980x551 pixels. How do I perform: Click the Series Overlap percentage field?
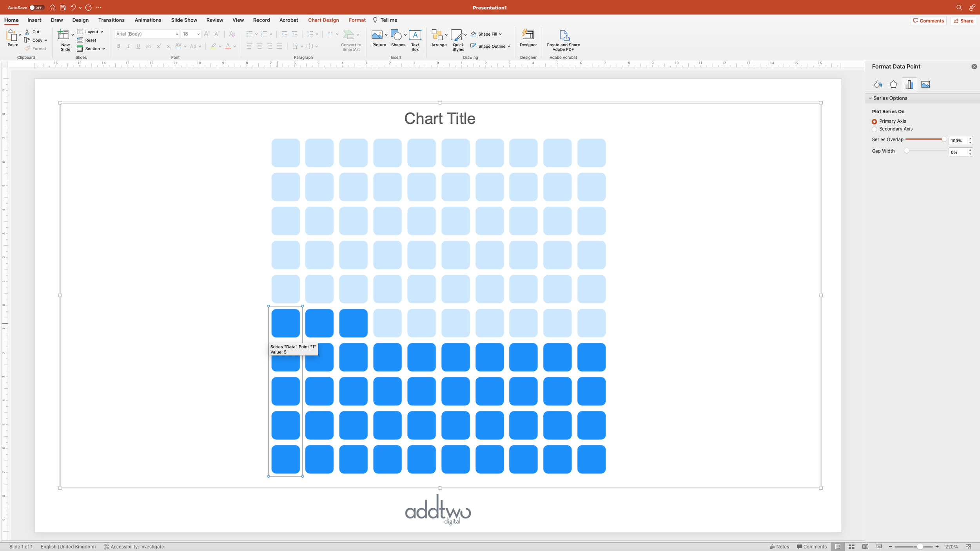[x=958, y=141]
